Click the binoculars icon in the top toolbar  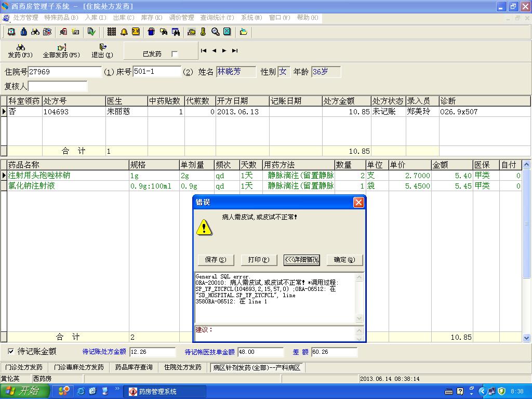pos(35,32)
